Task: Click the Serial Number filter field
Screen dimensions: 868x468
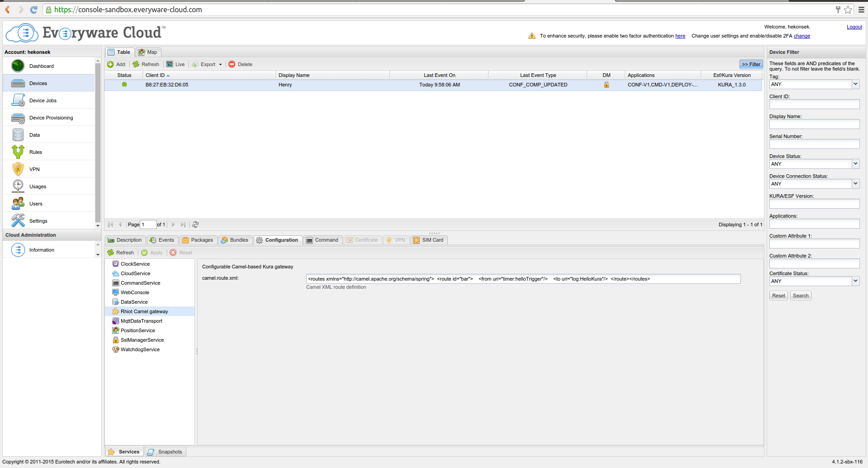Action: point(814,144)
